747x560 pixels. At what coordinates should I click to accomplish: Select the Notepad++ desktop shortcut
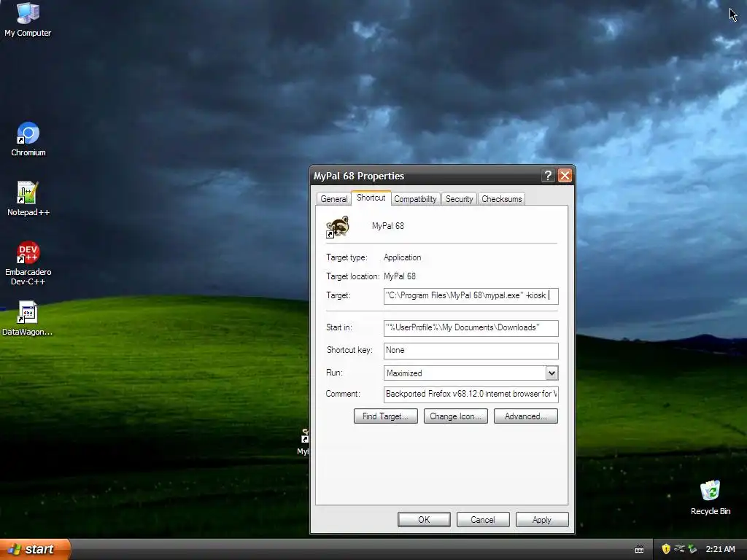point(28,198)
